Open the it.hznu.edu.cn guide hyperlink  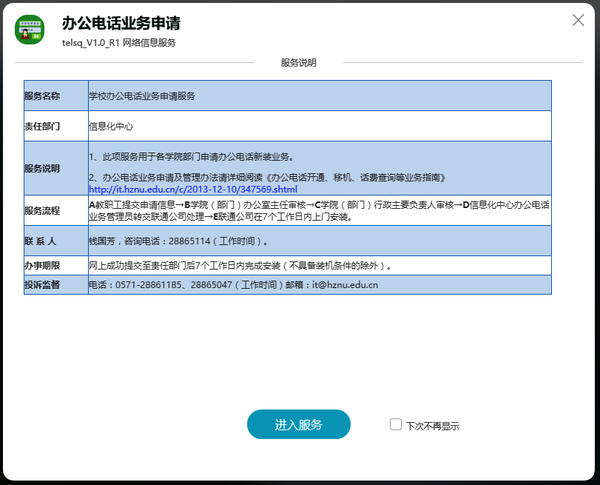(193, 189)
